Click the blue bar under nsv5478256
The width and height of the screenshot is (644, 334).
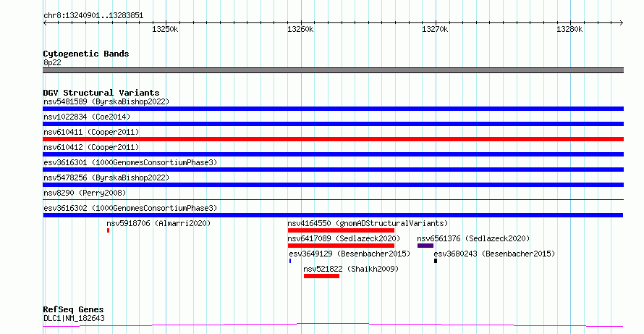tap(333, 185)
